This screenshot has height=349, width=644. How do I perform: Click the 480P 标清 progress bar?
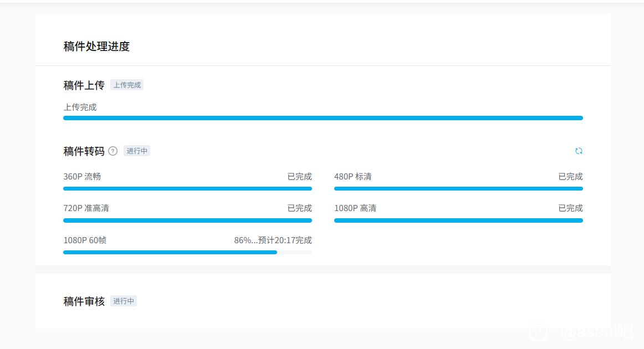point(458,188)
